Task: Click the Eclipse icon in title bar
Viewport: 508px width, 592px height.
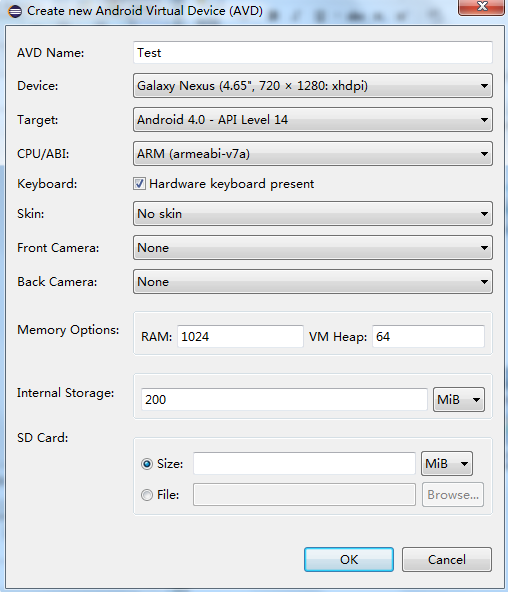Action: (x=15, y=11)
